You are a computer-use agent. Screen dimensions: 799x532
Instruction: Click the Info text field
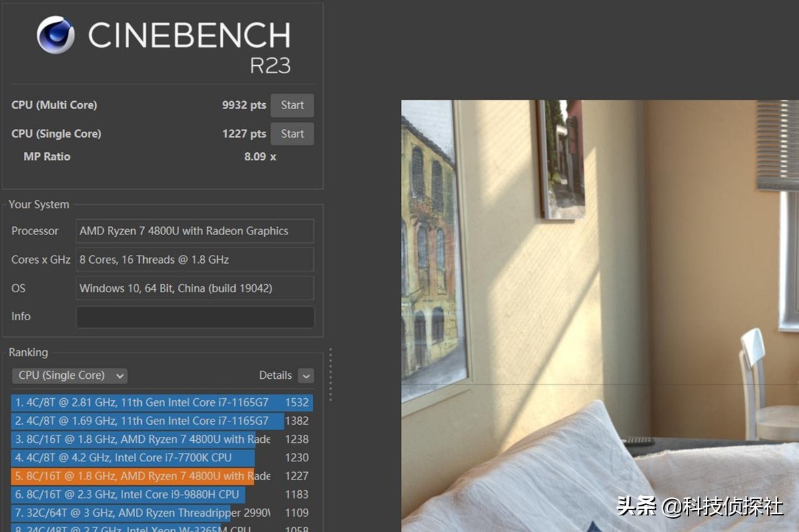(195, 317)
